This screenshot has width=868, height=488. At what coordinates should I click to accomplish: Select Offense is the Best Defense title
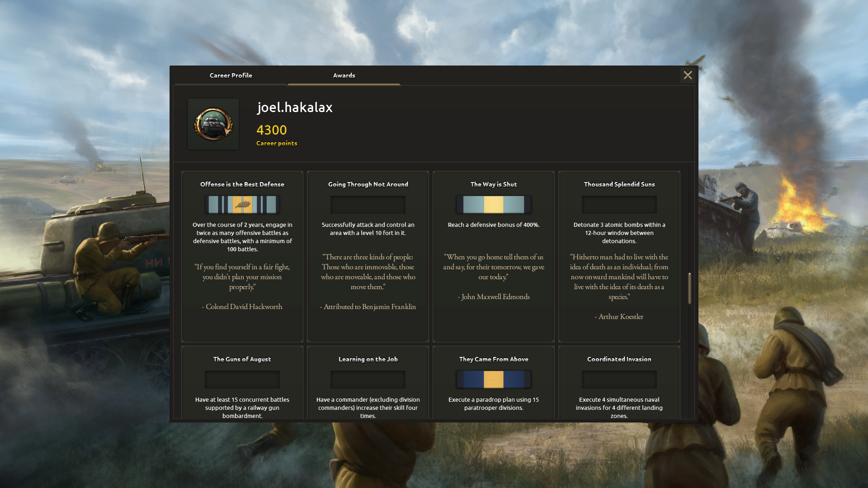242,184
